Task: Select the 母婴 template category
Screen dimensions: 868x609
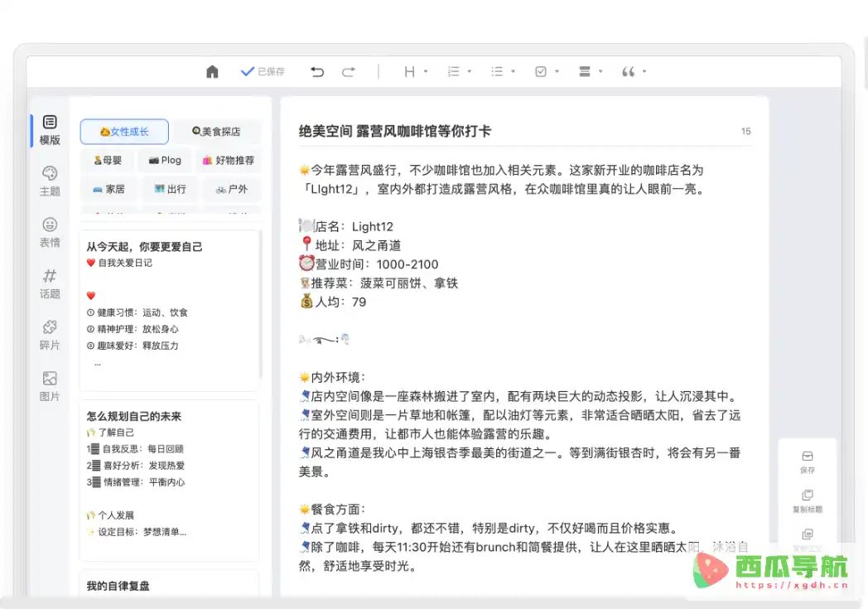Action: click(108, 161)
